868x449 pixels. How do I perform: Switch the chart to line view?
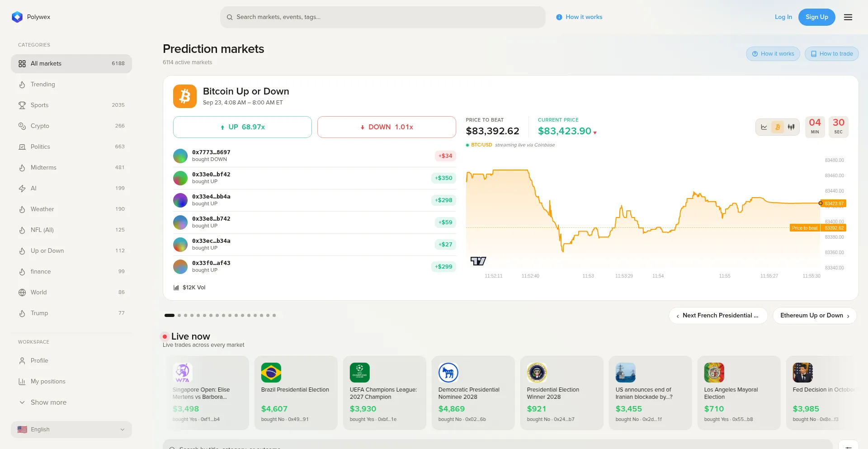[764, 127]
